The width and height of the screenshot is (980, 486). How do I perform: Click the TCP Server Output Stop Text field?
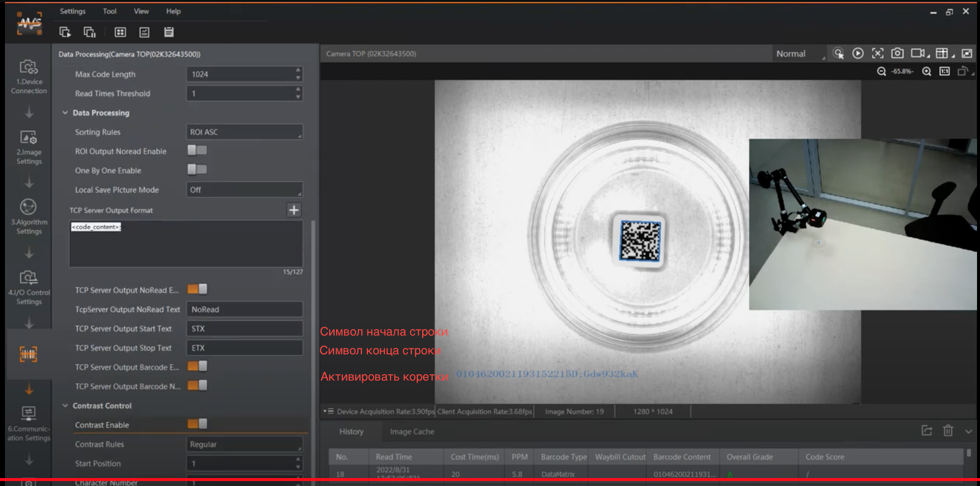(x=245, y=348)
